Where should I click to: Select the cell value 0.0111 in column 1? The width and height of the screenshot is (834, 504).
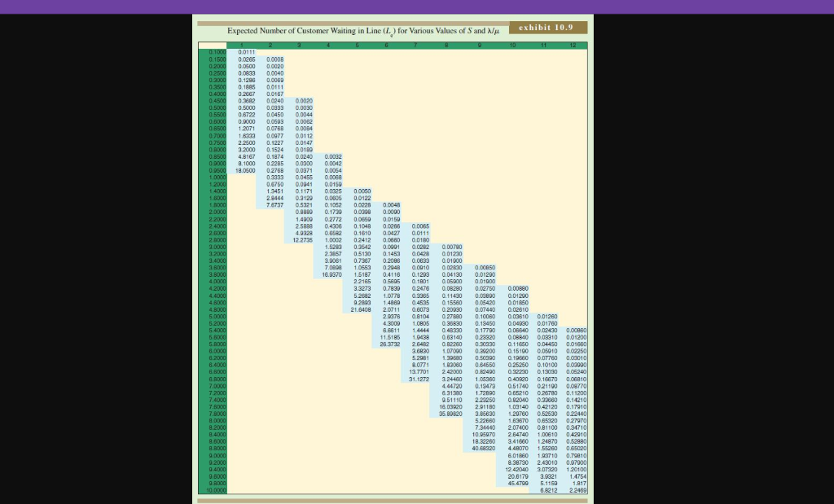245,50
